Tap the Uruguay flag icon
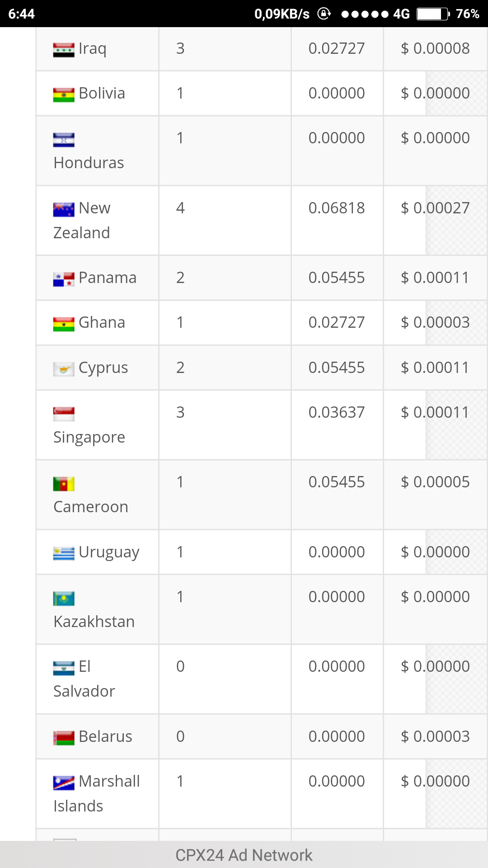488x868 pixels. [64, 554]
